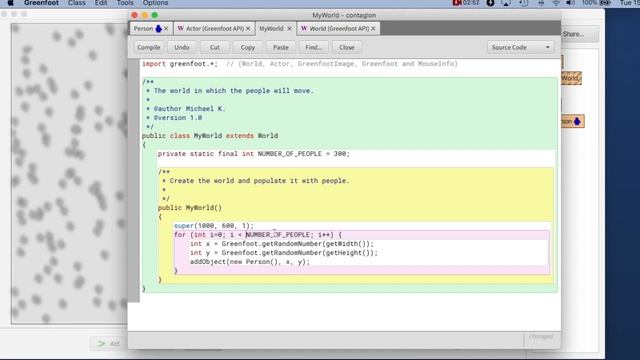Viewport: 640px width, 360px height.
Task: Switch to the World (Greenfoot API) tab
Action: click(338, 29)
